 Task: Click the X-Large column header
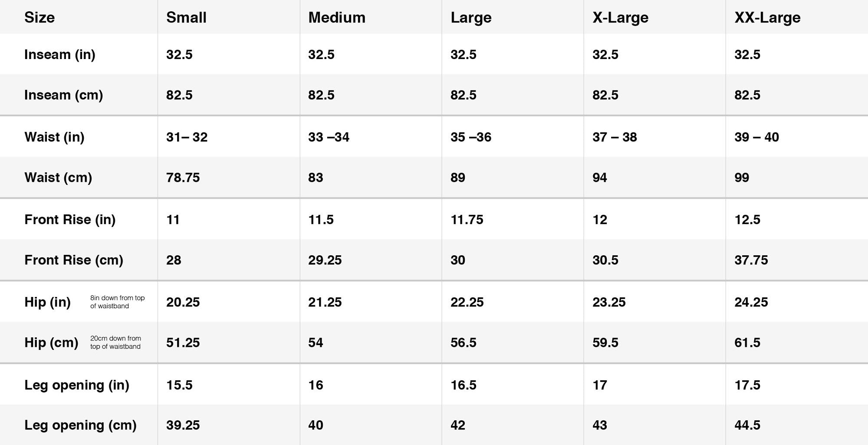coord(620,18)
